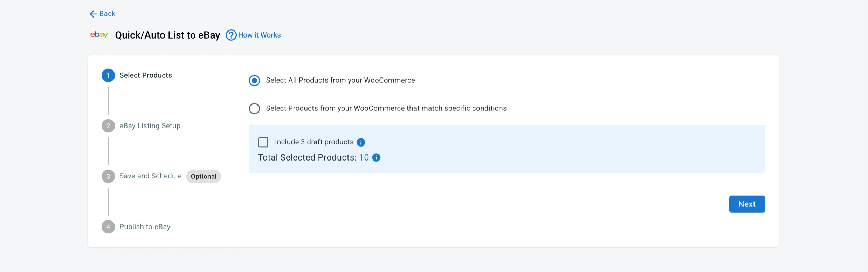868x272 pixels.
Task: Go to Save and Schedule step
Action: 150,176
